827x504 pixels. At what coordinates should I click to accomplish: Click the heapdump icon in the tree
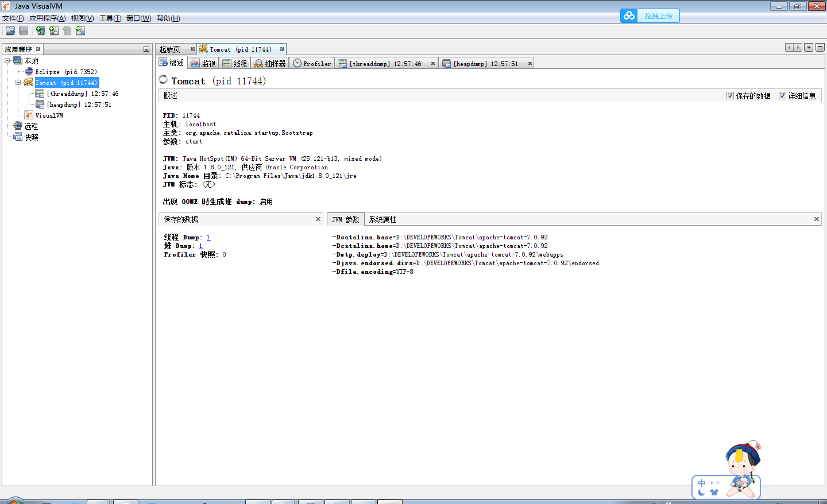40,104
